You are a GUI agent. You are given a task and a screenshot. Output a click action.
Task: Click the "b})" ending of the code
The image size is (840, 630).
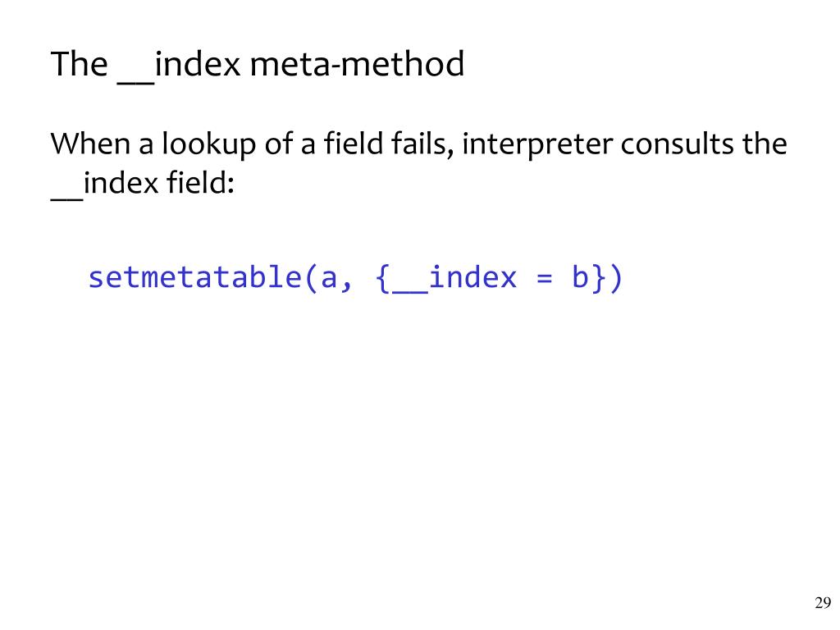[597, 279]
